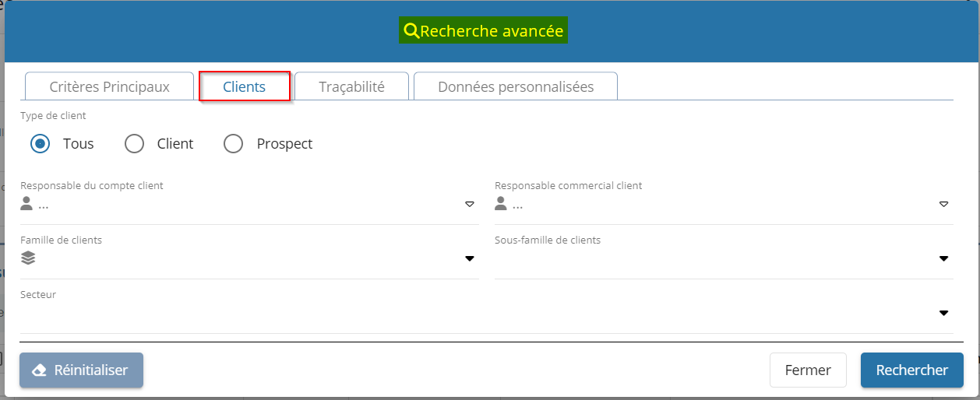
Task: Open the Sous-famille de clients dropdown
Action: (x=943, y=258)
